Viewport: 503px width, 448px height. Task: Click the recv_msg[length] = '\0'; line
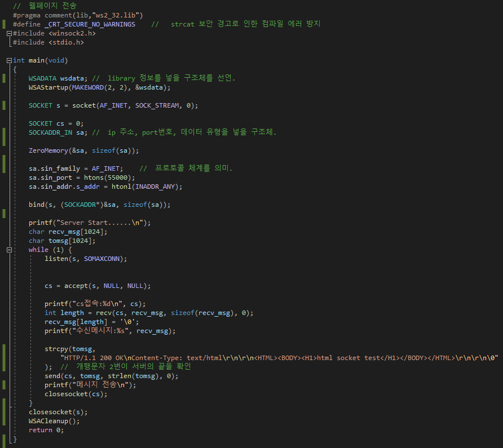tap(92, 322)
